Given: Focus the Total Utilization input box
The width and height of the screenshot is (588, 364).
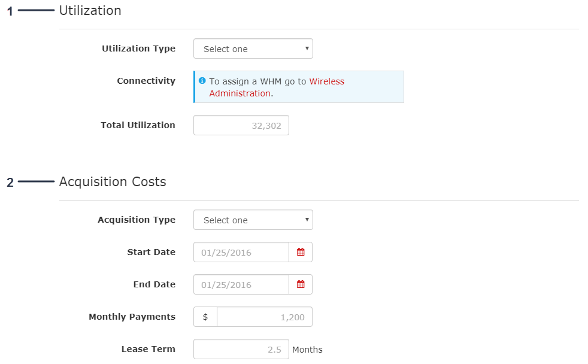Looking at the screenshot, I should 241,126.
